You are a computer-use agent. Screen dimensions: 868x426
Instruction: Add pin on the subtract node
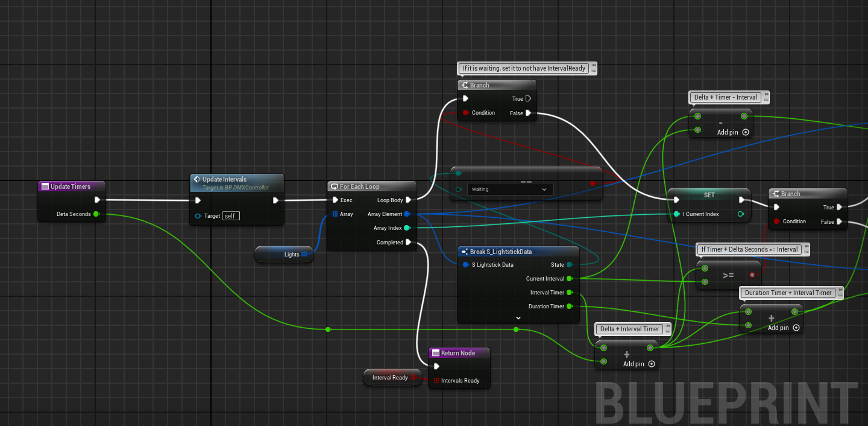pyautogui.click(x=745, y=132)
